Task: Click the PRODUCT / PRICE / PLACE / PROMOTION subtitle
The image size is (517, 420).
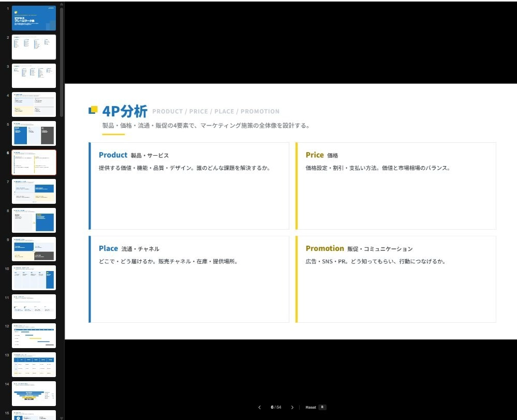Action: pyautogui.click(x=216, y=111)
